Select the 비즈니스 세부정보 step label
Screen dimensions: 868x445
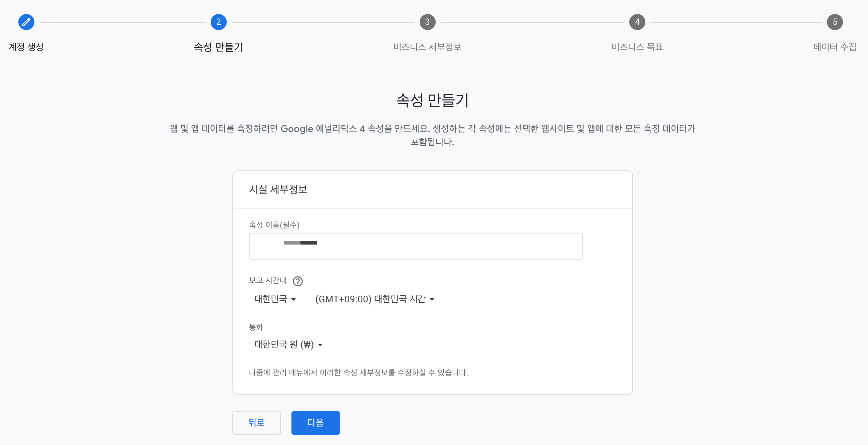pyautogui.click(x=427, y=47)
